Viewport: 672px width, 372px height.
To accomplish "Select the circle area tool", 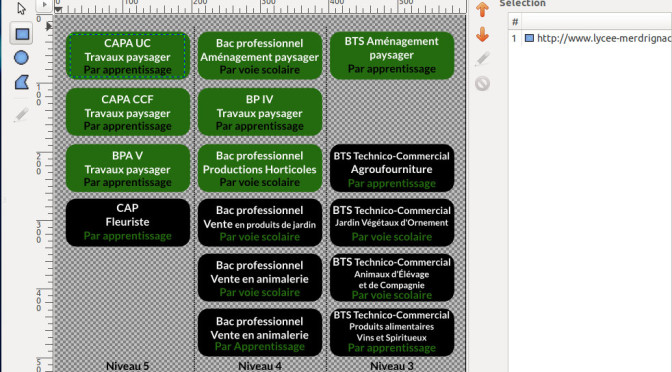I will [21, 57].
